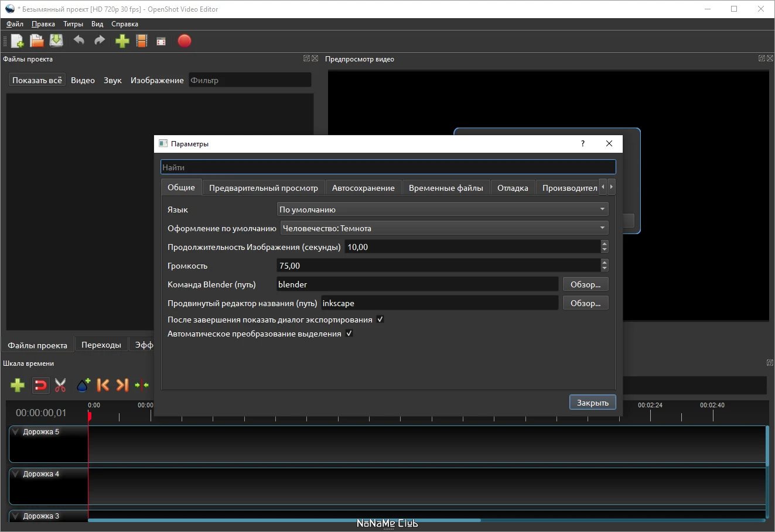Click the green plus Import Files icon
Viewport: 775px width, 532px height.
(x=122, y=41)
